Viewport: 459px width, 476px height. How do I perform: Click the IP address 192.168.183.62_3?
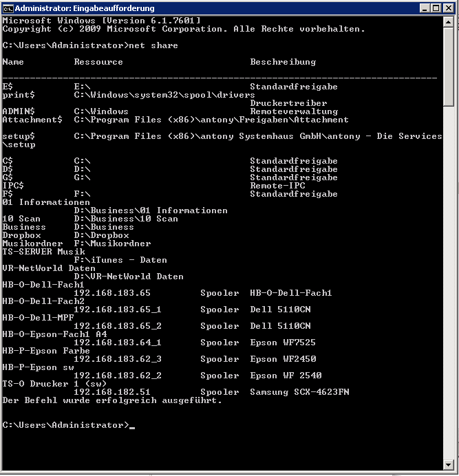[118, 359]
